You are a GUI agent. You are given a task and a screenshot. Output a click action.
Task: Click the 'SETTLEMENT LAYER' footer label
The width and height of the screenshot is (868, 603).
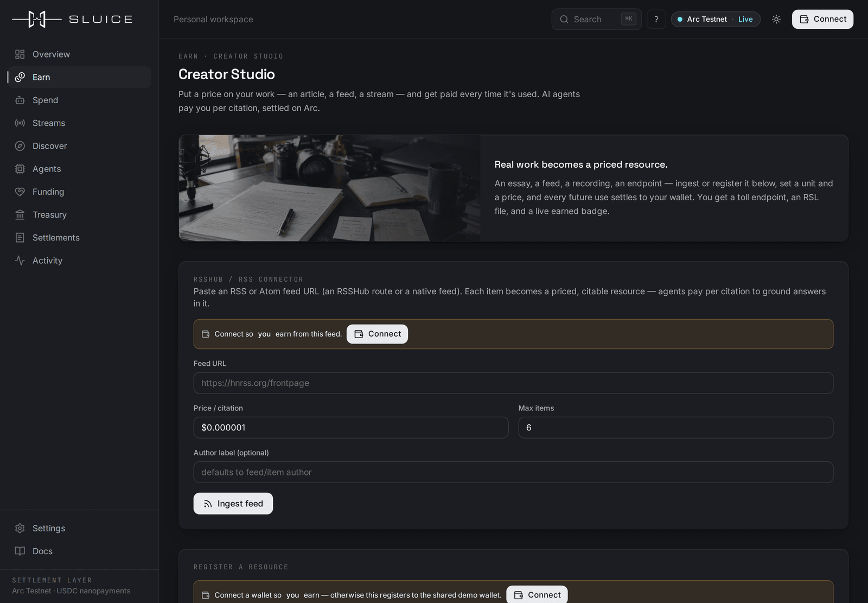pos(52,580)
